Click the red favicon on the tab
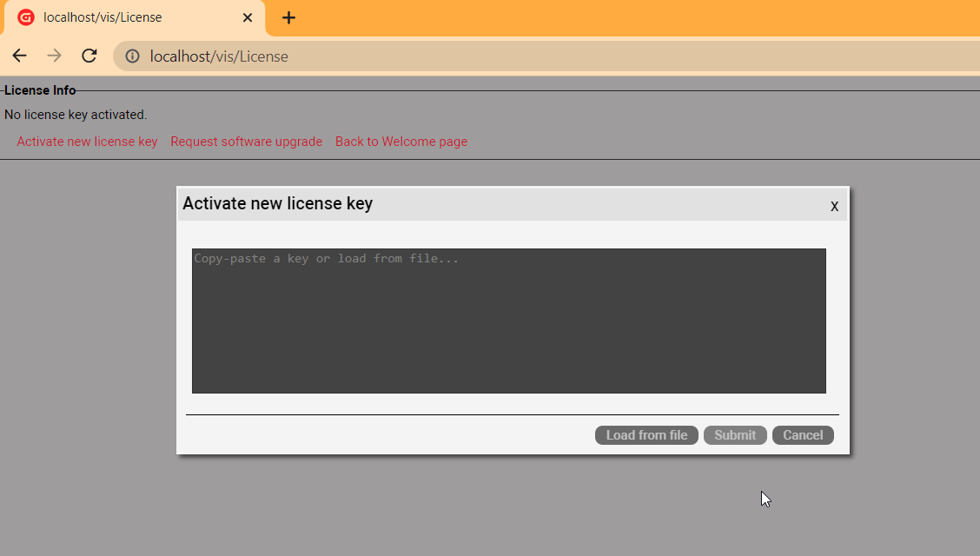 pos(26,17)
